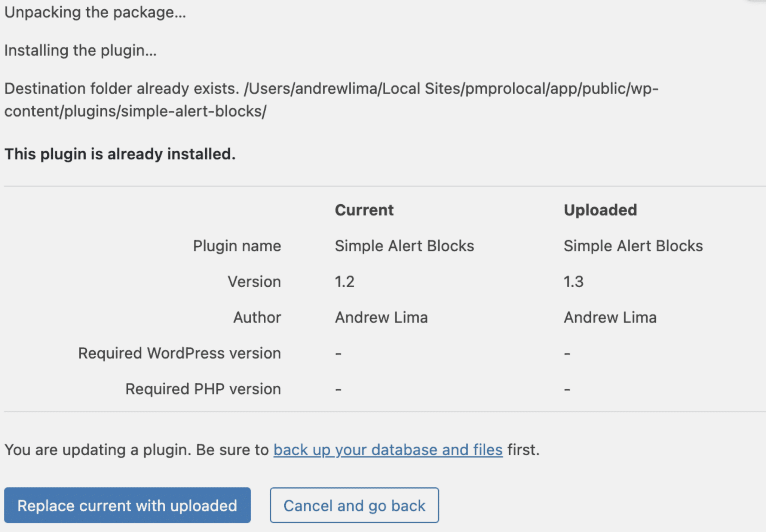766x532 pixels.
Task: Select the current author Andrew Lima
Action: click(x=380, y=317)
